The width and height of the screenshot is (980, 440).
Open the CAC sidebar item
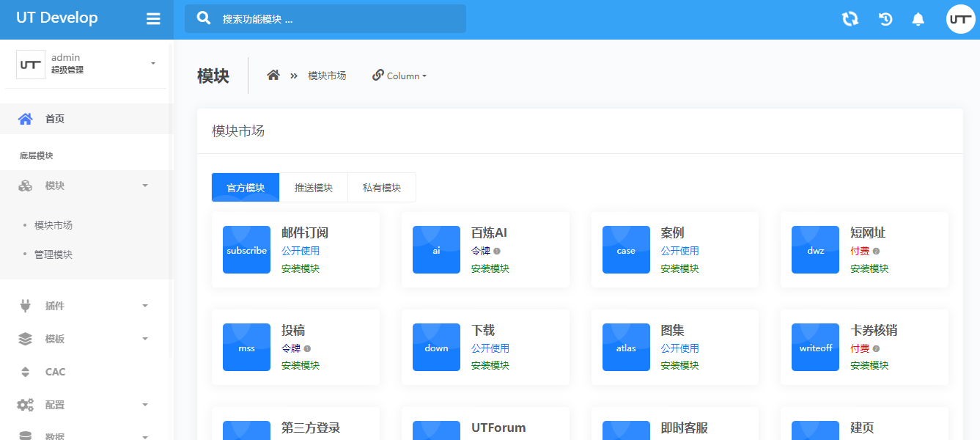[x=55, y=372]
